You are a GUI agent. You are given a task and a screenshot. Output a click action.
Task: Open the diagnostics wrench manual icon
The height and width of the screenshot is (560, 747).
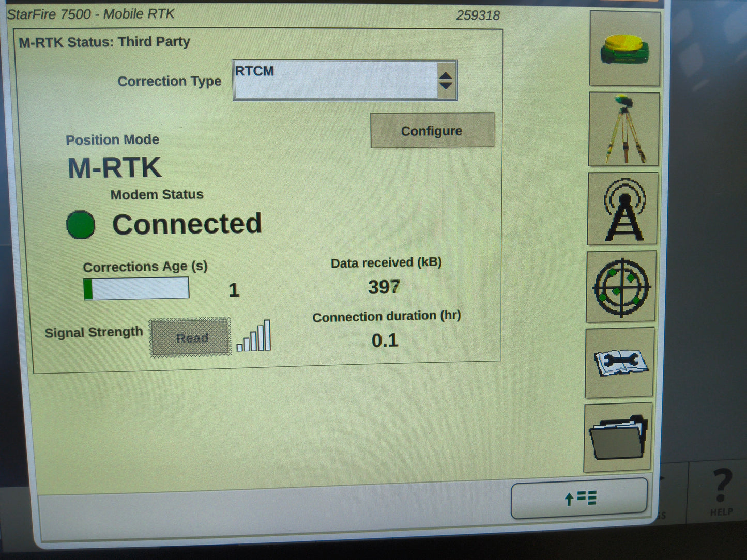(x=619, y=362)
